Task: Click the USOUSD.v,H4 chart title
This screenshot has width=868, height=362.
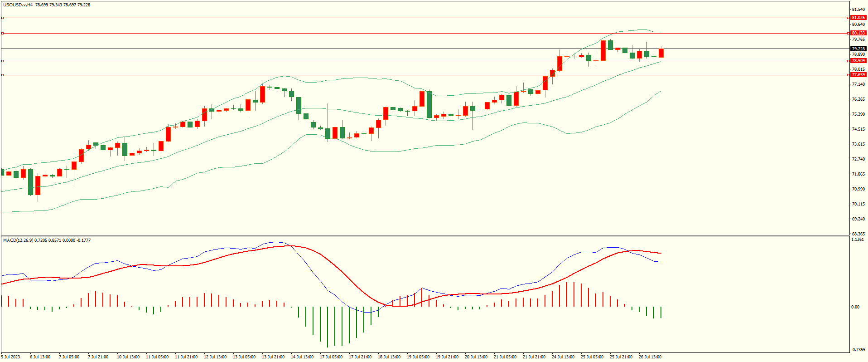Action: coord(18,5)
